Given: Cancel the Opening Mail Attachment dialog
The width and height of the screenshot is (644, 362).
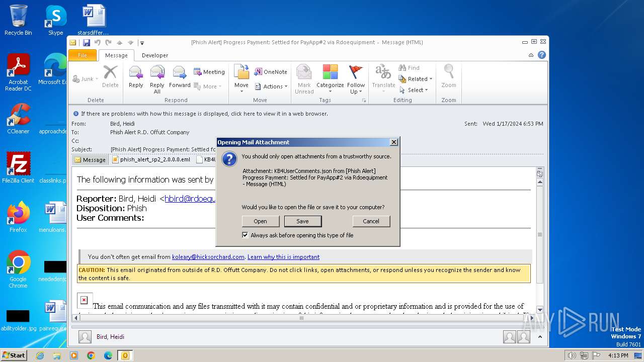Looking at the screenshot, I should point(371,221).
